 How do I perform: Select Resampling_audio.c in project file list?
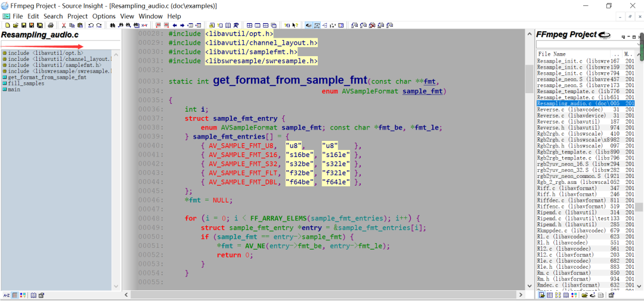pos(586,104)
